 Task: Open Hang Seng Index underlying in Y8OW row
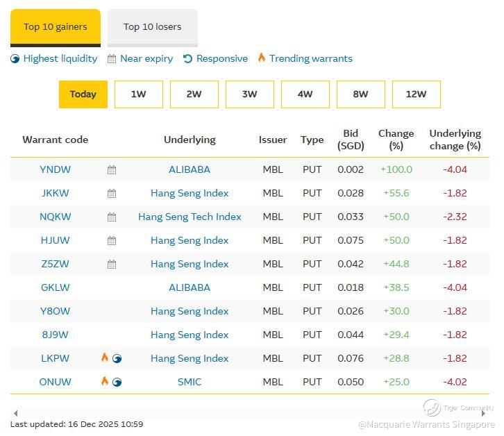tap(190, 311)
